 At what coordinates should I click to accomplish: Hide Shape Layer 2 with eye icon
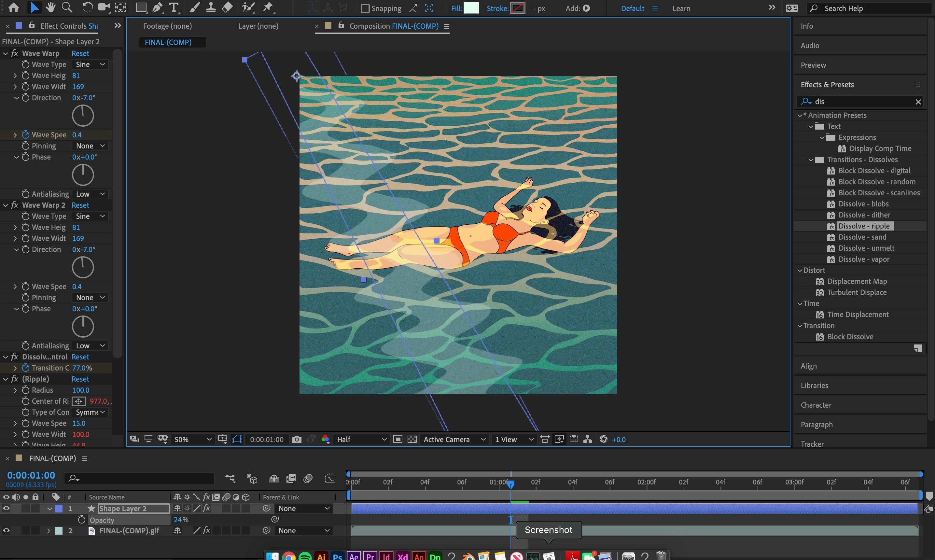7,508
